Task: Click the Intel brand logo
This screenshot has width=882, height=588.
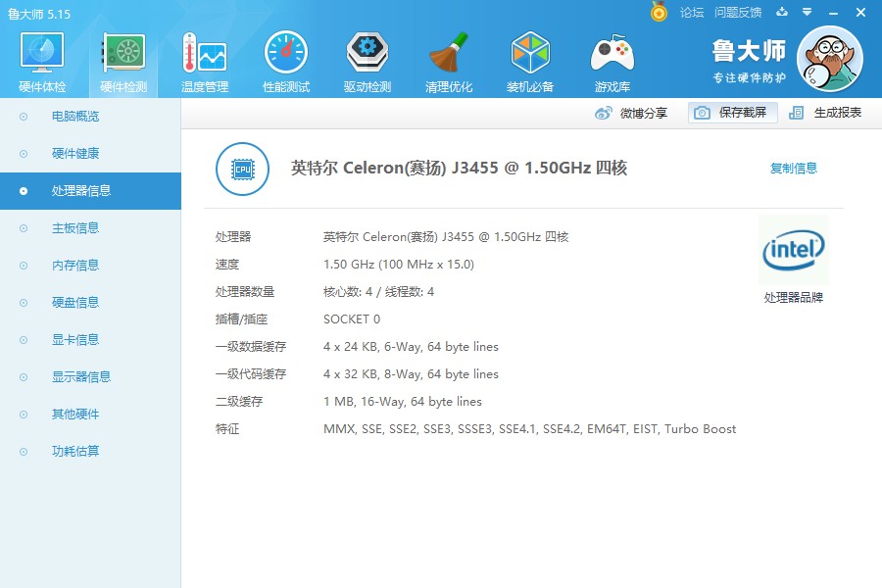Action: click(x=794, y=250)
